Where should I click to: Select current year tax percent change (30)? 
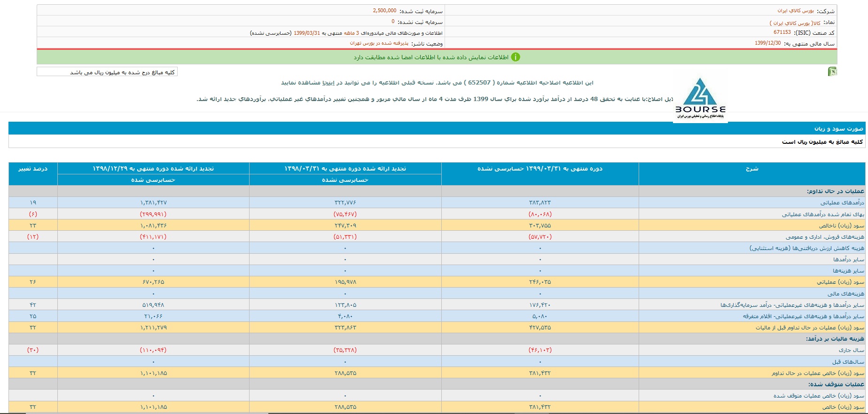click(x=33, y=350)
